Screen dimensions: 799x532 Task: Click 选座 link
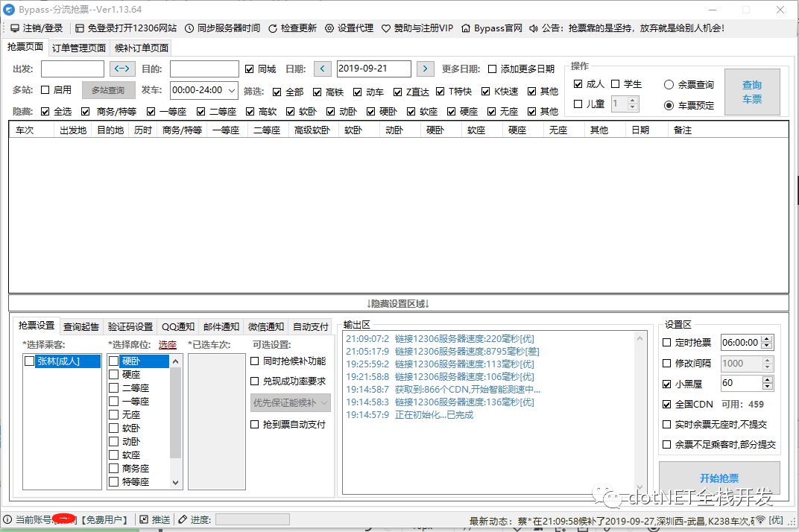coord(167,345)
